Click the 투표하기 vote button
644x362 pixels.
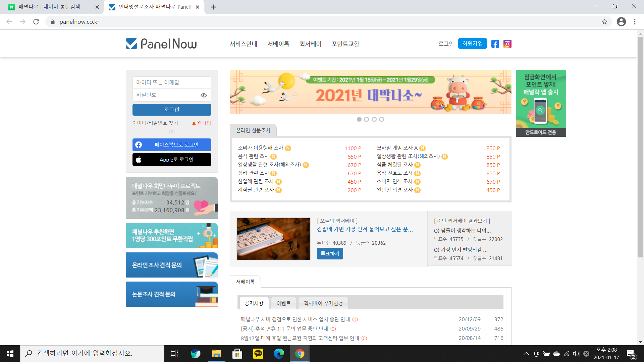[330, 254]
